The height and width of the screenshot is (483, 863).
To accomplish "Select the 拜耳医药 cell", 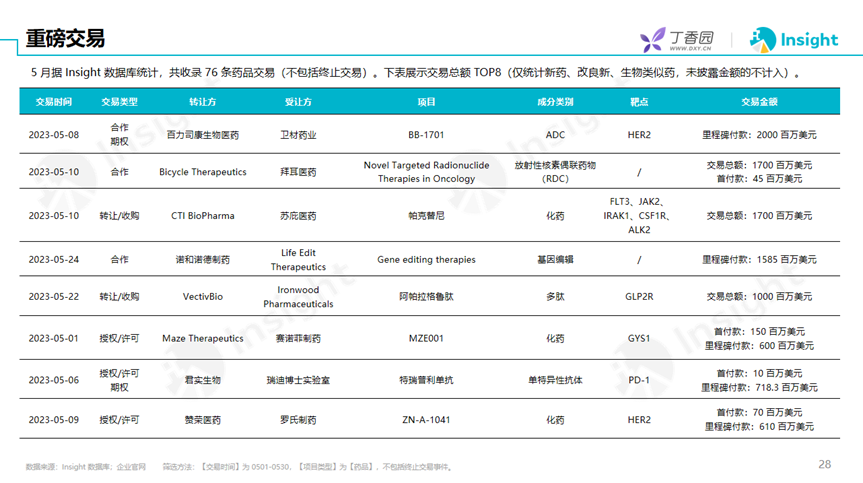I will pyautogui.click(x=298, y=172).
